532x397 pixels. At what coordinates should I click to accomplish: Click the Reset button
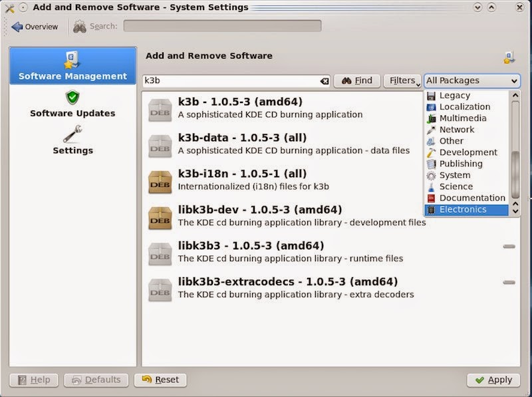tap(160, 380)
